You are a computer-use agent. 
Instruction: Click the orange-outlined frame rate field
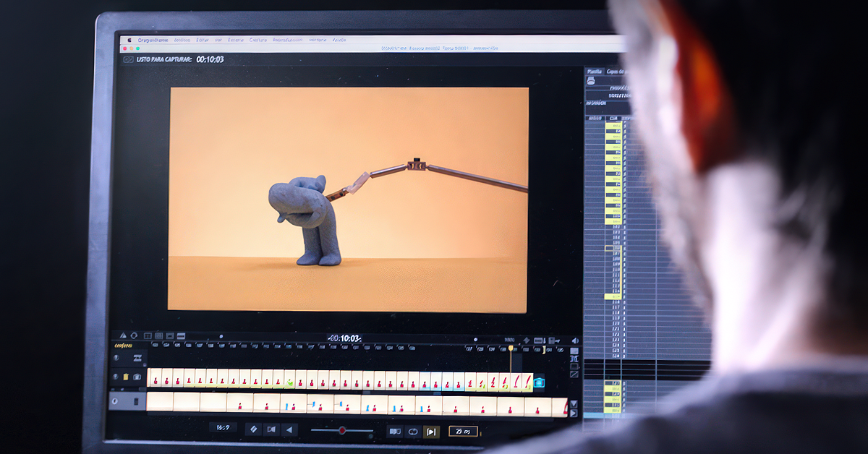click(463, 432)
